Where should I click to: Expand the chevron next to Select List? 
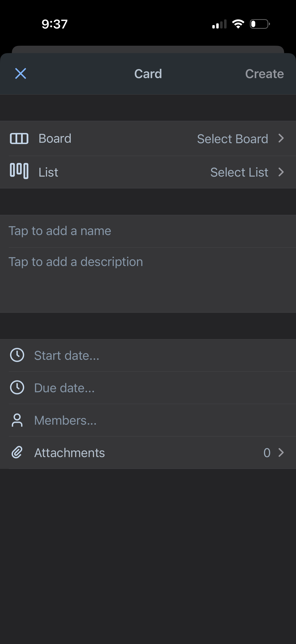coord(281,172)
